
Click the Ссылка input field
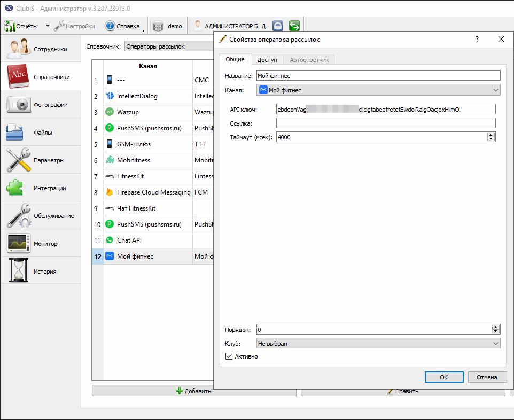(386, 123)
